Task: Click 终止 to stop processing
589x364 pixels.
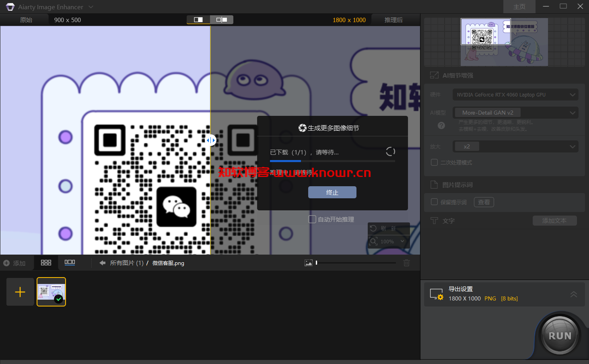Action: (332, 192)
